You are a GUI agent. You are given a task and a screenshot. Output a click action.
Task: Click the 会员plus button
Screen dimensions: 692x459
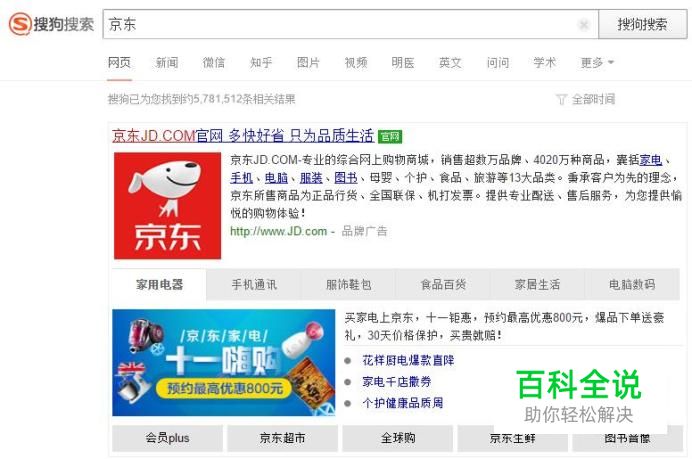tap(167, 438)
